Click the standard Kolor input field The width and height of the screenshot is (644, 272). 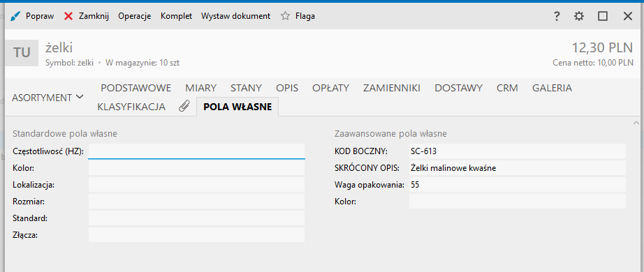click(196, 168)
